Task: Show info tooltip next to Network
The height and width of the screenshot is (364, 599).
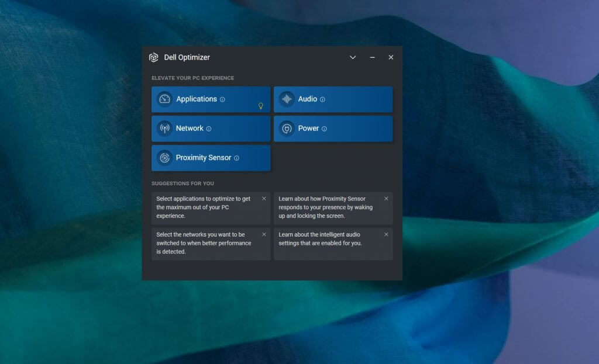Action: 209,129
